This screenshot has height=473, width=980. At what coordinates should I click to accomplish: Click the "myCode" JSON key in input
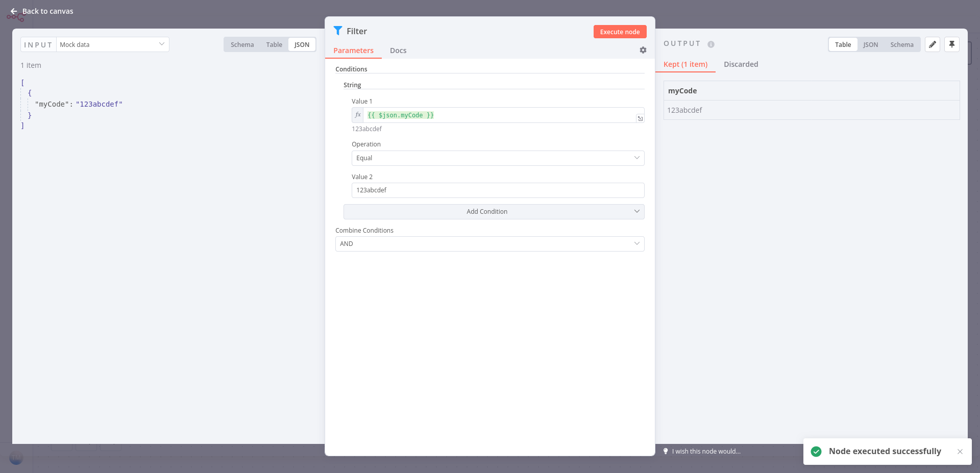(x=52, y=104)
